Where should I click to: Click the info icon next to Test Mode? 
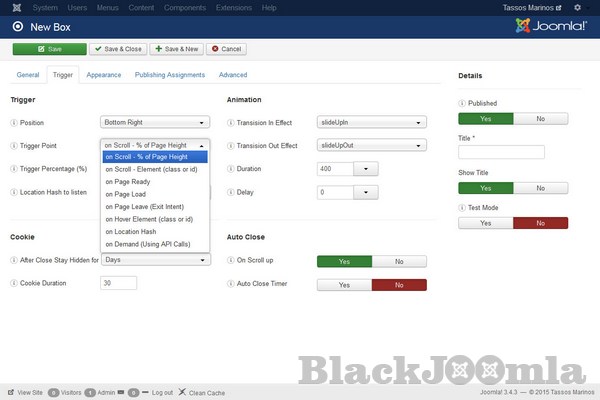pyautogui.click(x=462, y=207)
